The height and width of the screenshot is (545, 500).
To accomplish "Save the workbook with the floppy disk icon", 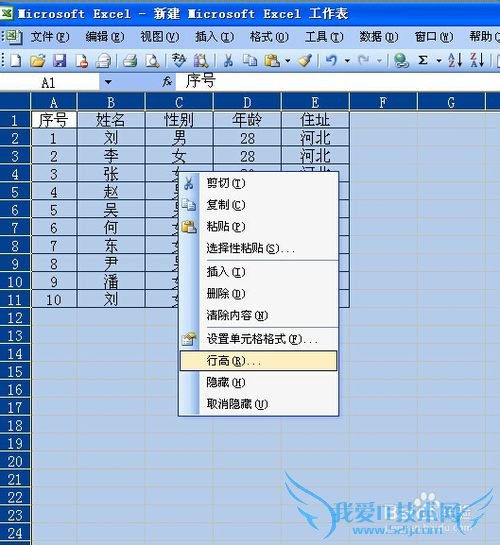I will click(x=59, y=61).
